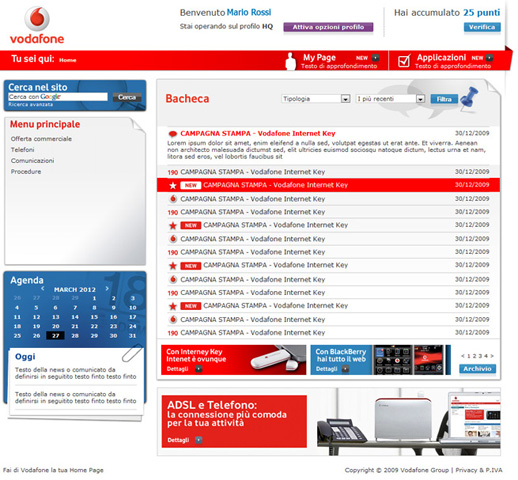The width and height of the screenshot is (518, 480).
Task: Open Procedure menu item
Action: click(26, 172)
